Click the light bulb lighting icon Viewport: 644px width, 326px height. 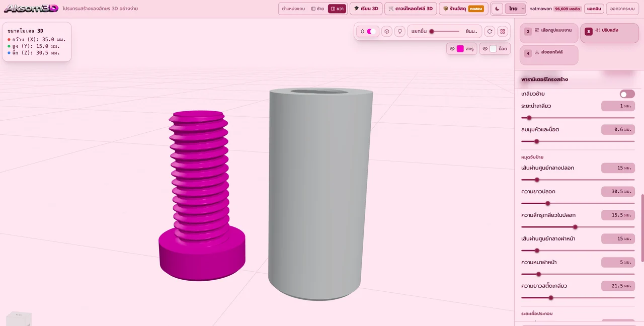click(399, 31)
